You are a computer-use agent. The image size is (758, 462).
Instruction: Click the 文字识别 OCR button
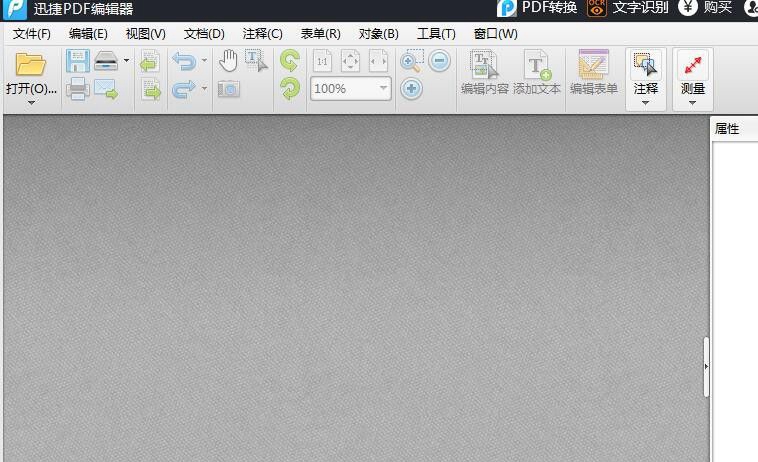pyautogui.click(x=627, y=8)
